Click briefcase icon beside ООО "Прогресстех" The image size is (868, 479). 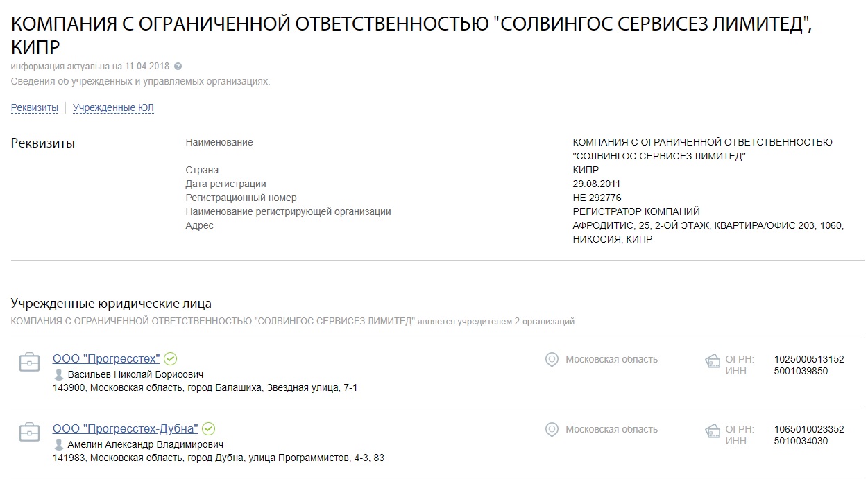click(29, 362)
